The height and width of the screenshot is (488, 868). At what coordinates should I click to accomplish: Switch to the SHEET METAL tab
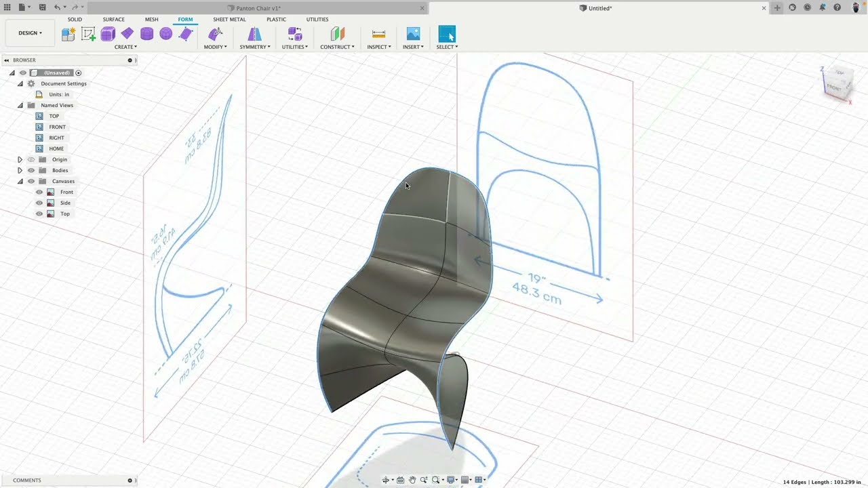point(229,19)
